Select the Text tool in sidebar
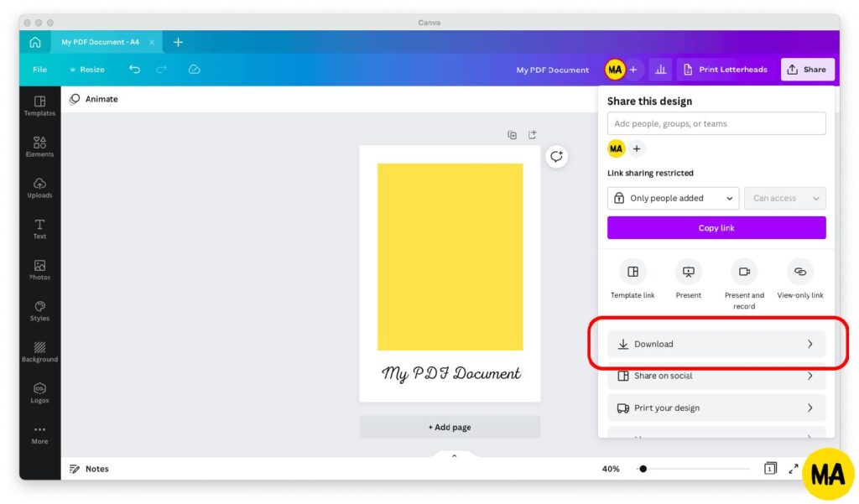859x504 pixels. [x=39, y=229]
